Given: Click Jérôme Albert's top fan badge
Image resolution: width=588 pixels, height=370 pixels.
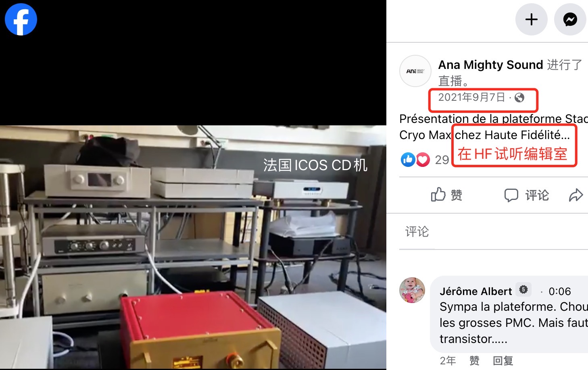Looking at the screenshot, I should pyautogui.click(x=523, y=289).
